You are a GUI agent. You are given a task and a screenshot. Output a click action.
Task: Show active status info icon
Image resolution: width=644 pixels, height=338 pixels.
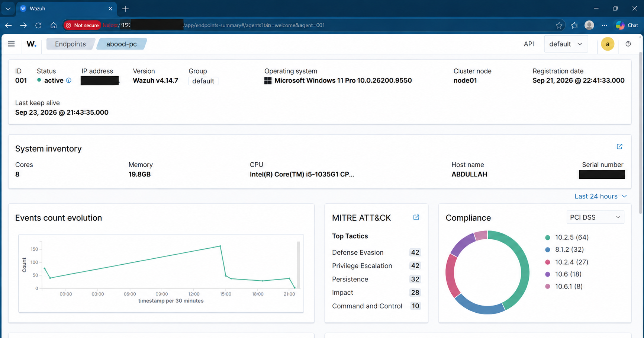pos(69,80)
